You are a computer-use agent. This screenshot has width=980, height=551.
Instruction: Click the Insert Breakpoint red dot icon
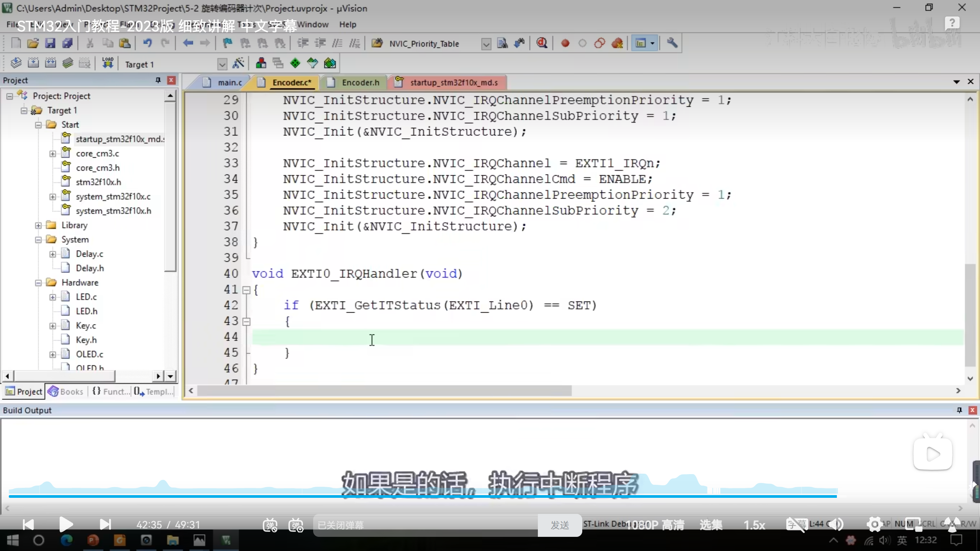coord(565,43)
